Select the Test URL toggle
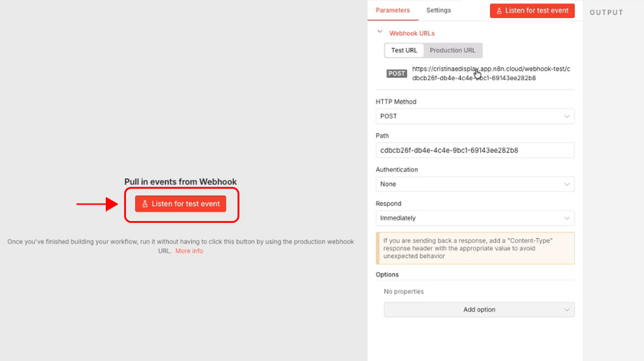Screen dimensions: 644x361 (x=404, y=51)
